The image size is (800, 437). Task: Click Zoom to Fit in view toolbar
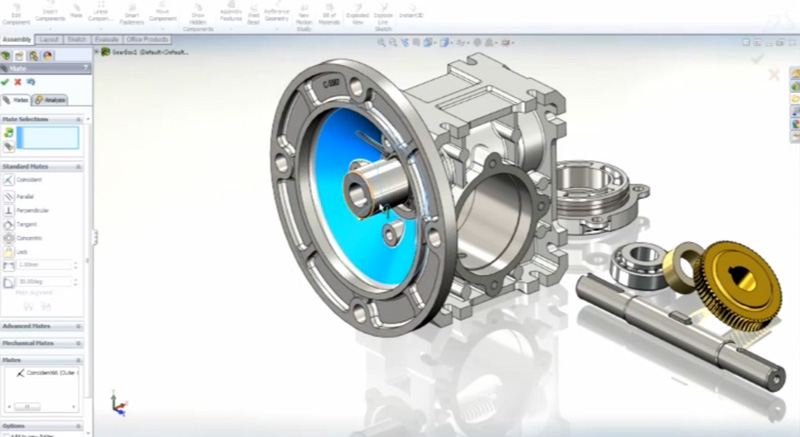(x=381, y=43)
